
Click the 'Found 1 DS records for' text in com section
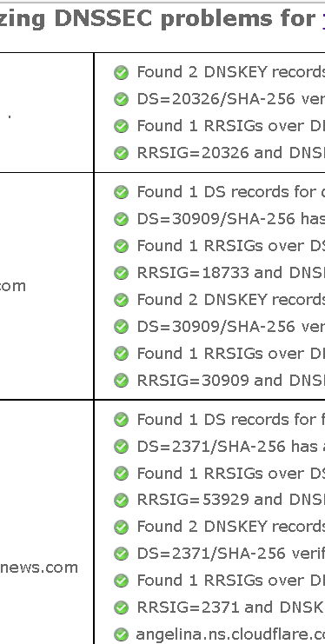tap(231, 192)
